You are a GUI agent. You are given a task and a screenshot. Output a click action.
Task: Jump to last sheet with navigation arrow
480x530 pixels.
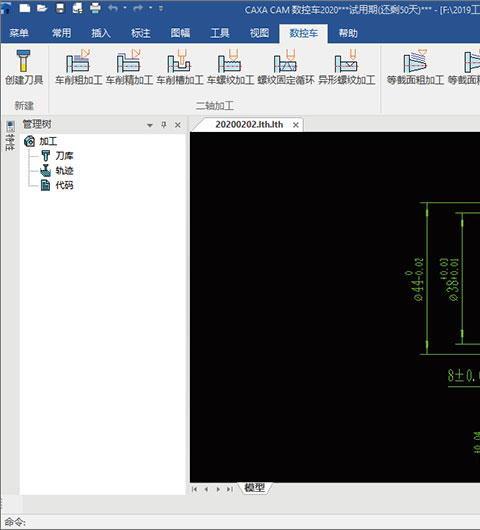230,489
